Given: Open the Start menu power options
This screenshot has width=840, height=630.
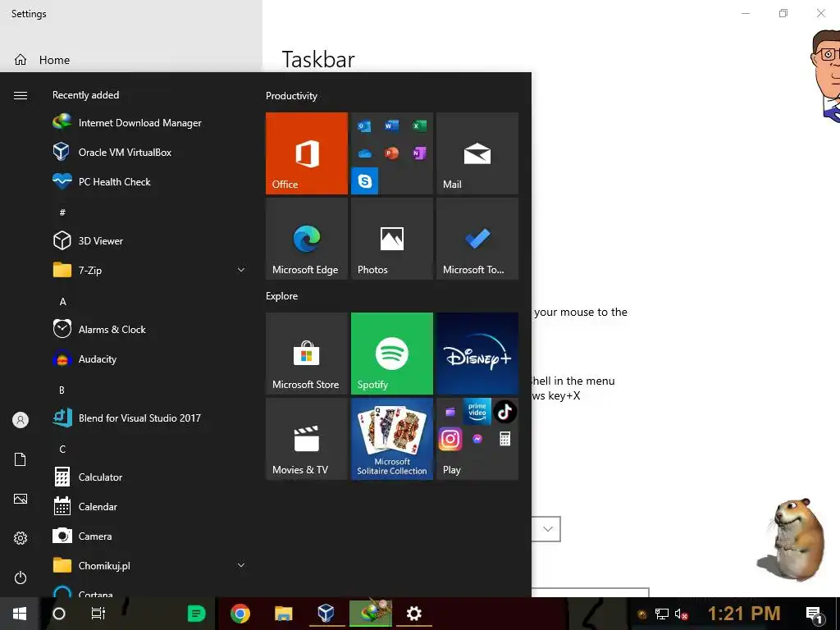Looking at the screenshot, I should pyautogui.click(x=21, y=577).
